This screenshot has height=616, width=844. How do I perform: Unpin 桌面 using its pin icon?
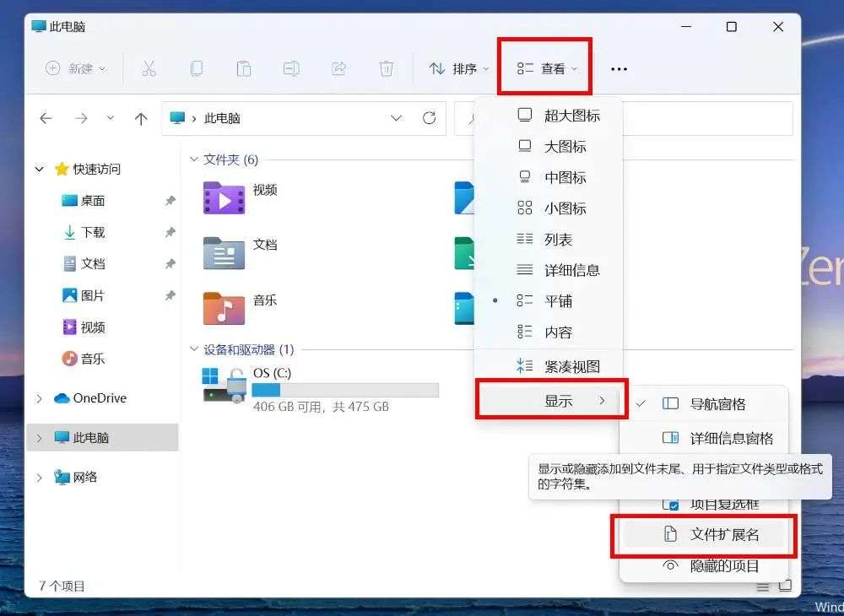(170, 201)
